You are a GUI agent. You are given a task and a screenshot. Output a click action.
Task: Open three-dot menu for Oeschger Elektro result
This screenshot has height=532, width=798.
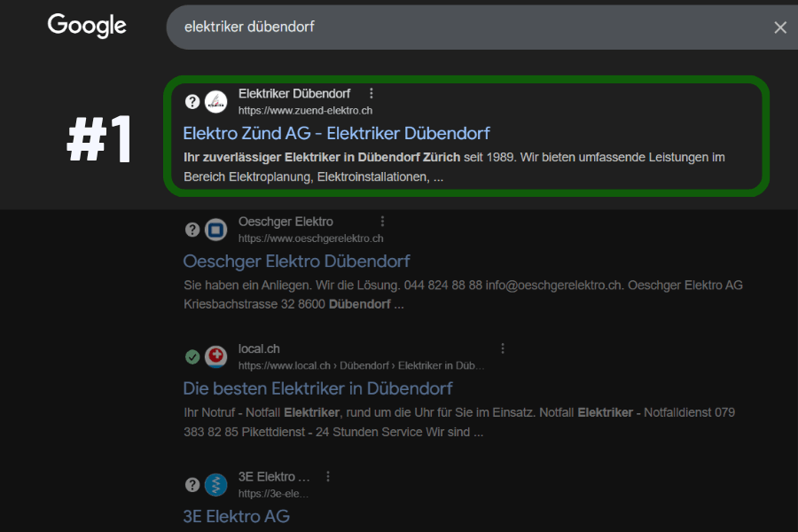382,221
